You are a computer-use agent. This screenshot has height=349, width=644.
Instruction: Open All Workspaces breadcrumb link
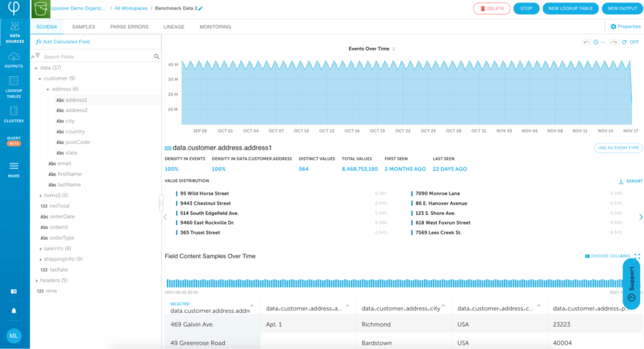(131, 8)
